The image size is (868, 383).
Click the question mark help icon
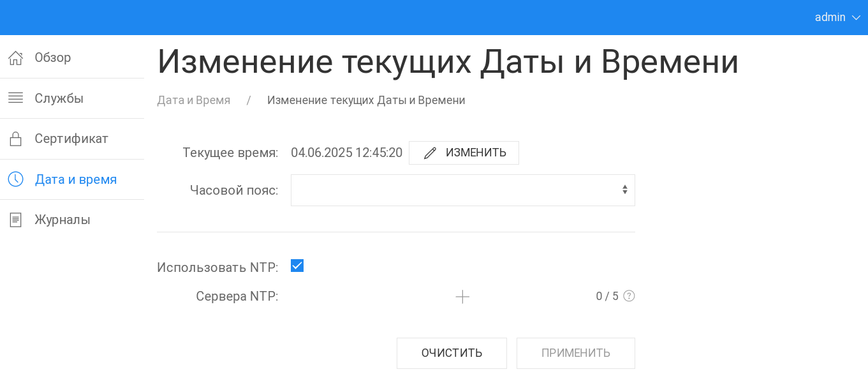click(629, 296)
